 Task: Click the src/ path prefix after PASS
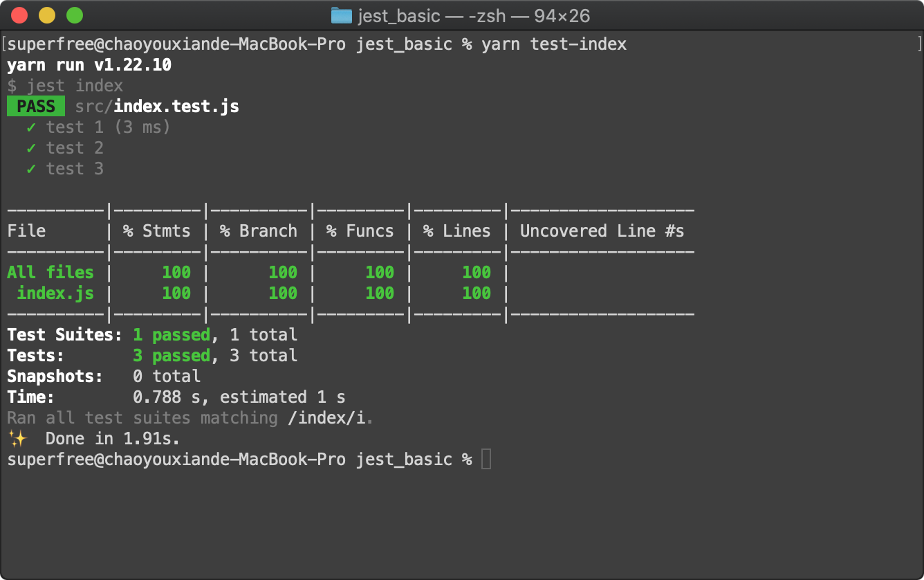tap(94, 107)
